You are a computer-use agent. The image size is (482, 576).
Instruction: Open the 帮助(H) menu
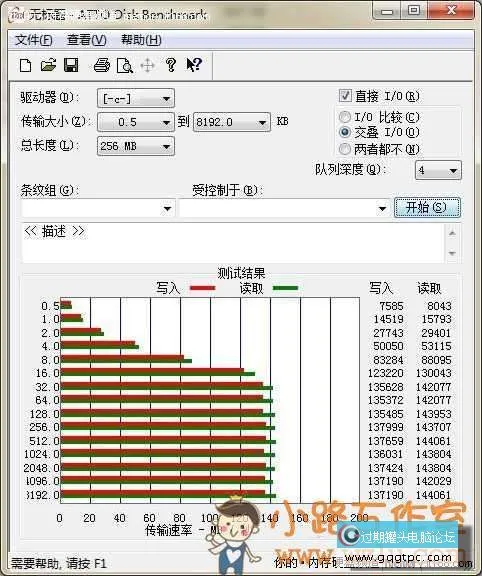[141, 40]
